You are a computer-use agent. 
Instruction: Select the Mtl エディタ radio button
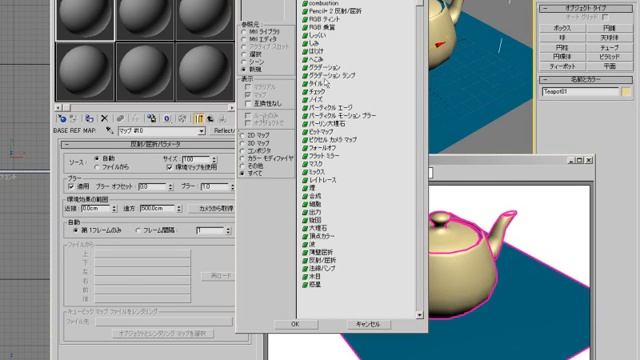coord(244,39)
